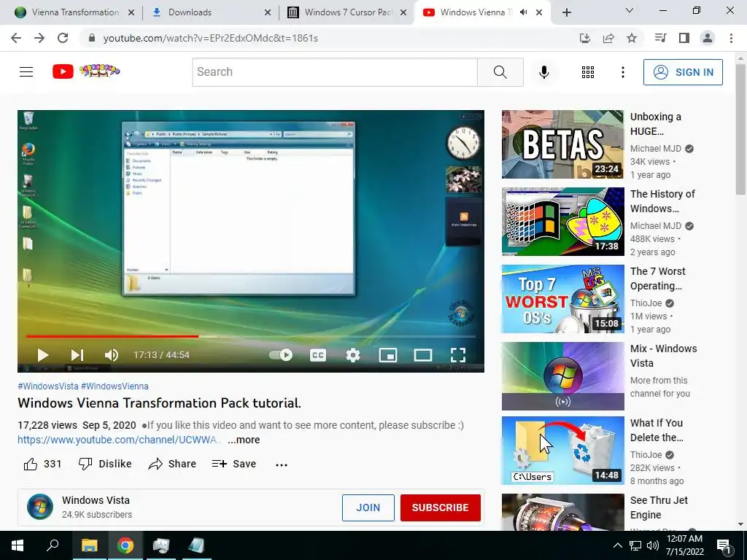Switch to miniplayer mode

(x=388, y=355)
